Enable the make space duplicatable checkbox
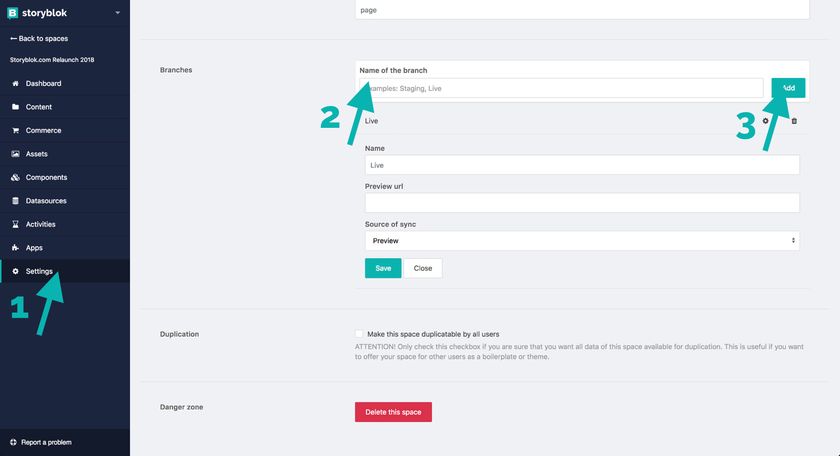The image size is (840, 456). click(x=359, y=334)
